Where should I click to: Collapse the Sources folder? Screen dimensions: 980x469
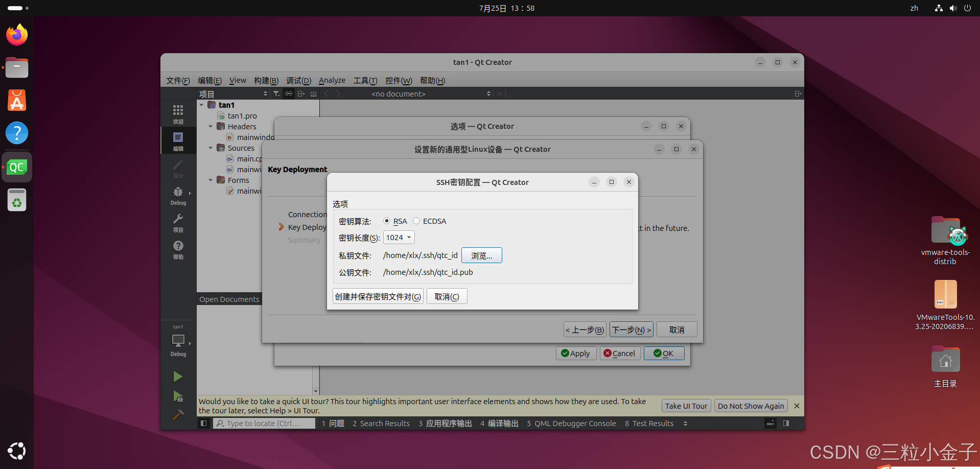211,148
